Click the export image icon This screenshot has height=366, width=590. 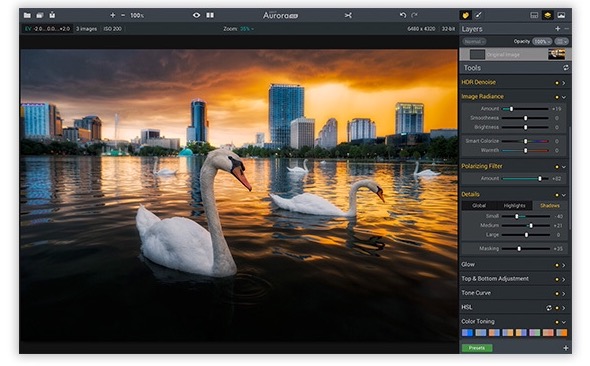coord(52,15)
